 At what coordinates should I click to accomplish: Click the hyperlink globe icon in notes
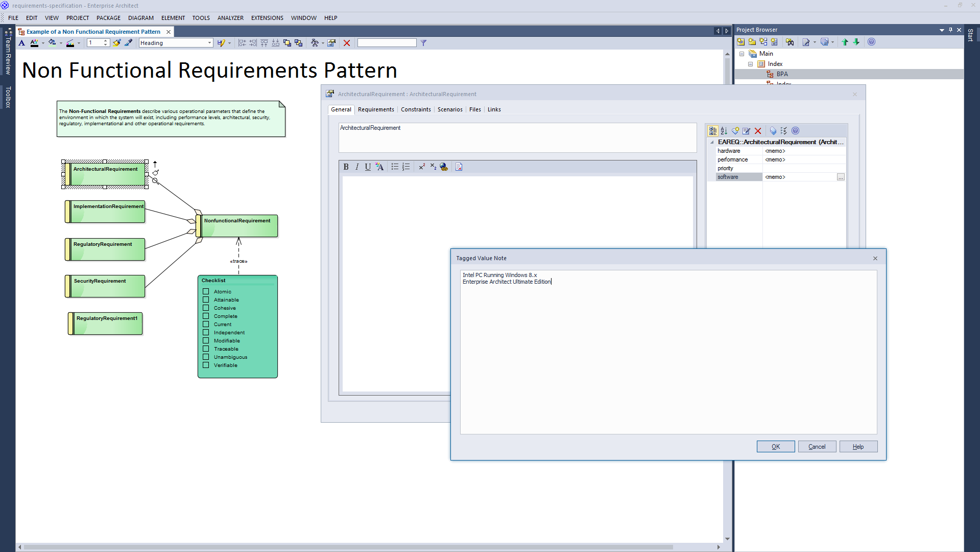point(444,167)
